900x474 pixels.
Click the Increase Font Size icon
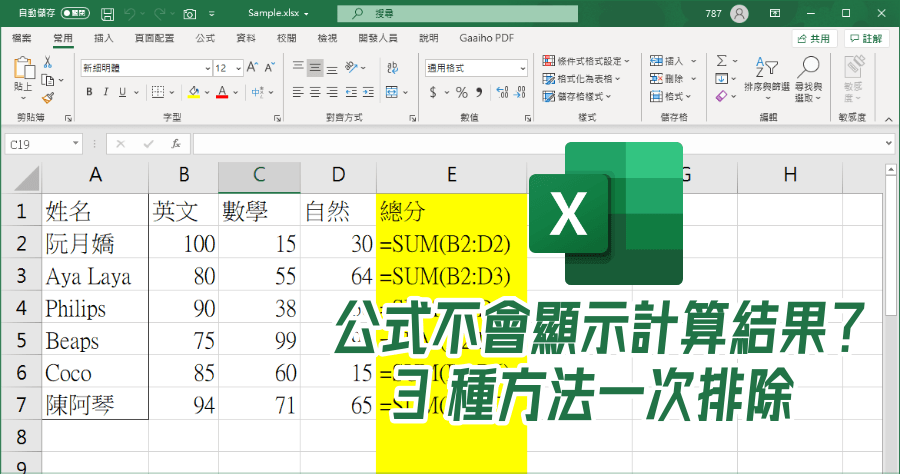click(x=252, y=68)
